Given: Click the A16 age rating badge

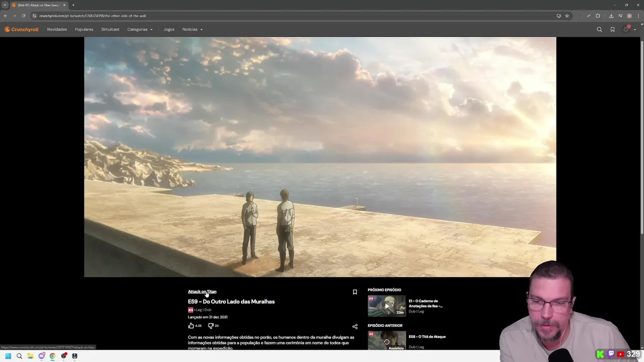Looking at the screenshot, I should tap(191, 310).
